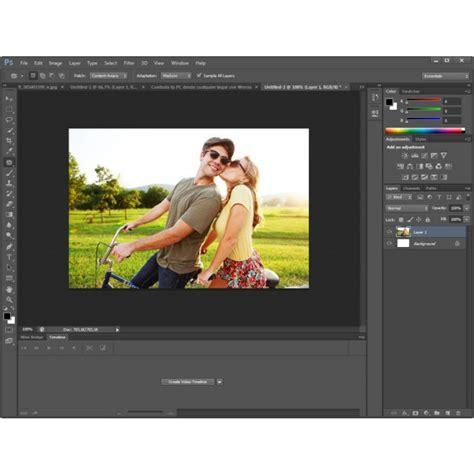Viewport: 474px width, 474px height.
Task: Toggle New selection mode in options bar
Action: [33, 76]
